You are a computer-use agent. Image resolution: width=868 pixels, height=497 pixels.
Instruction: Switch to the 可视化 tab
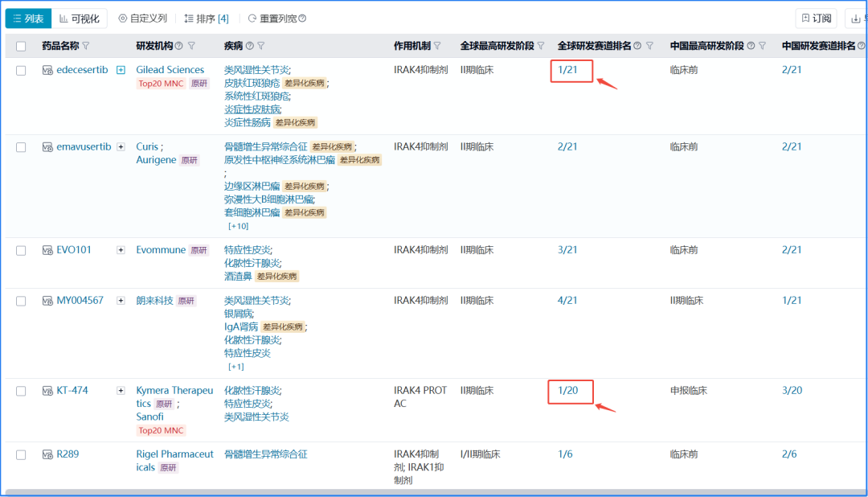[80, 18]
